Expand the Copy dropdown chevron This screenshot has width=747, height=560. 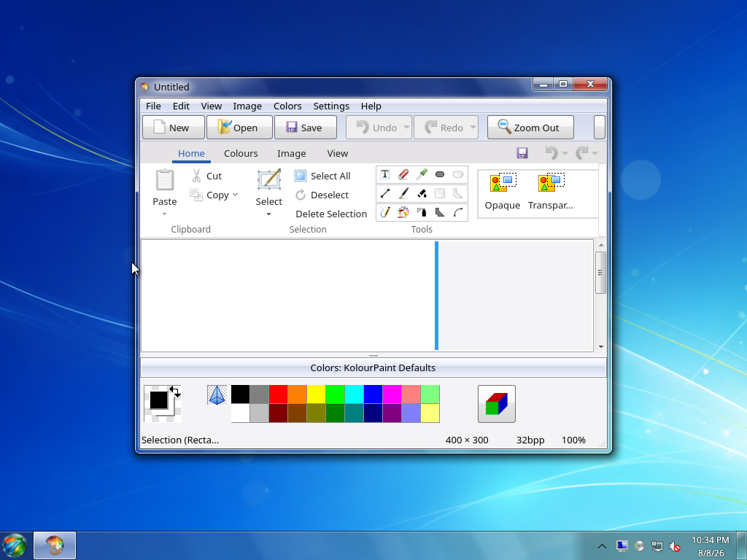tap(236, 195)
